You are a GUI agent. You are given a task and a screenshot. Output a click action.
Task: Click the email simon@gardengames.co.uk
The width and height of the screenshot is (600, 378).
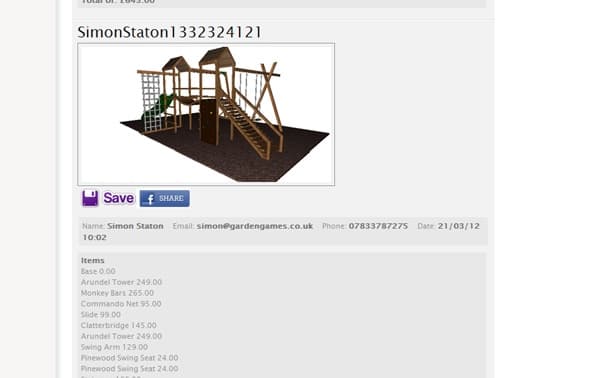255,226
